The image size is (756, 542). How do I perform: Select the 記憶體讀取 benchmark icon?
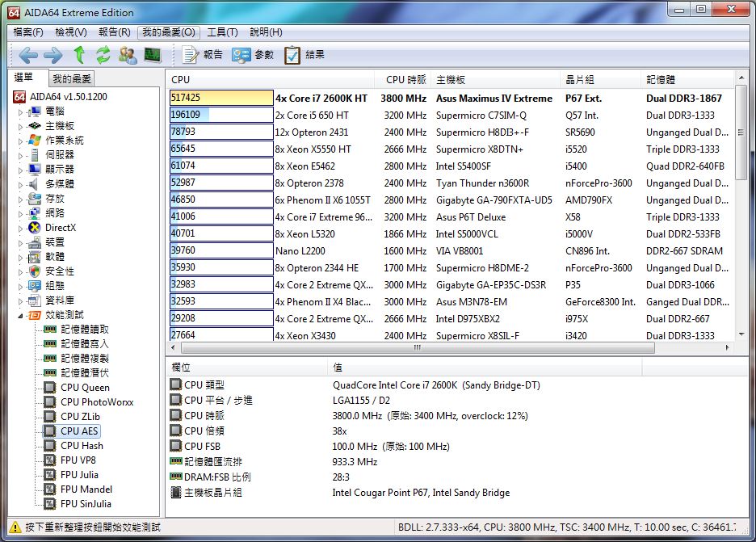click(49, 330)
